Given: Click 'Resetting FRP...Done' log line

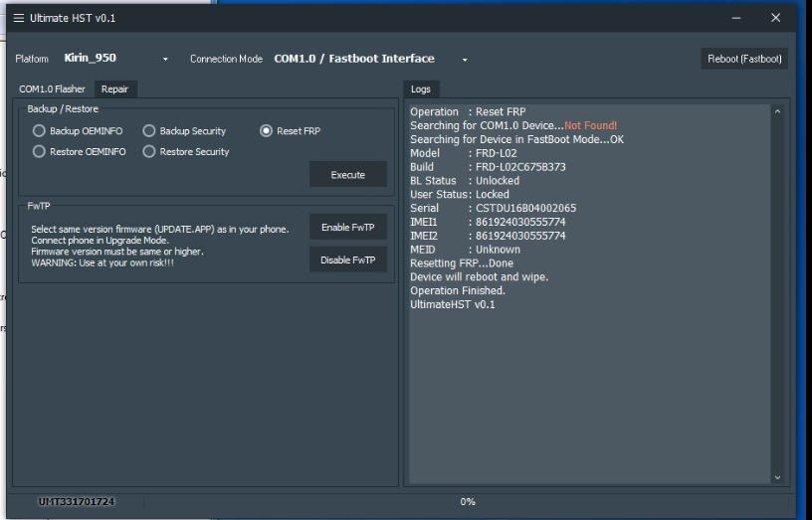Looking at the screenshot, I should [x=462, y=263].
